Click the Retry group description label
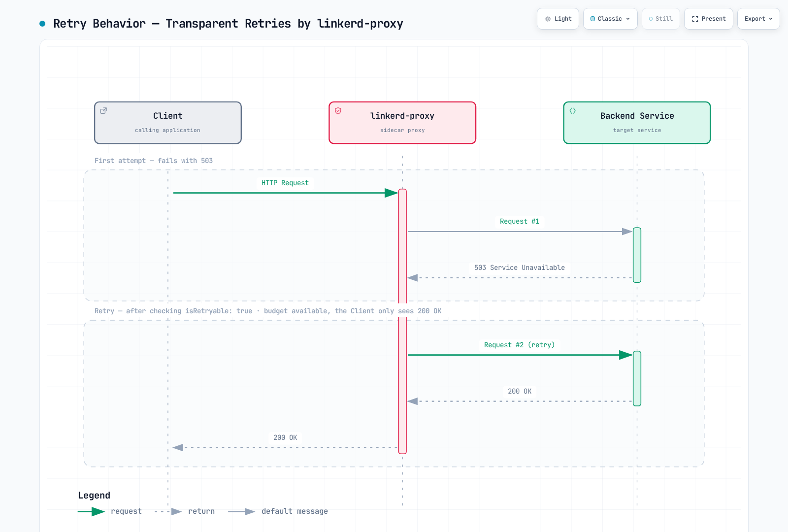The height and width of the screenshot is (532, 788). [268, 311]
